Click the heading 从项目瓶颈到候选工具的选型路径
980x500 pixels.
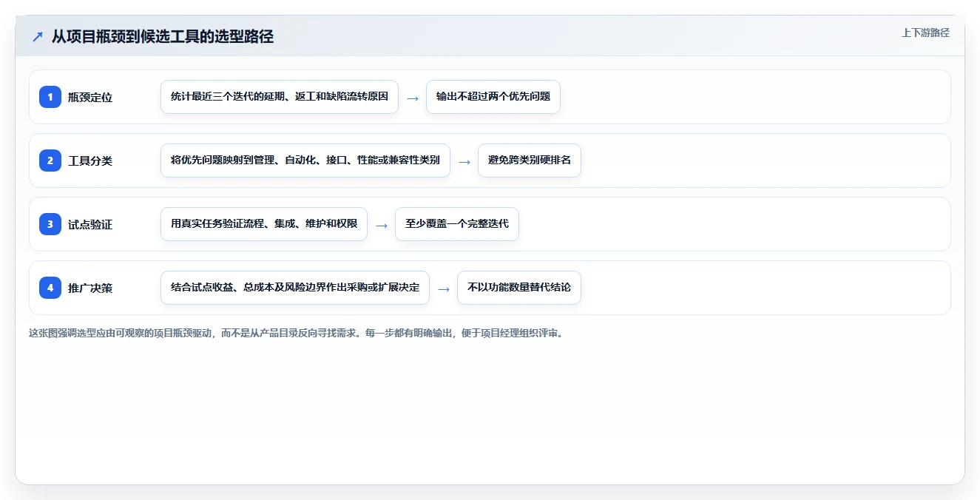[163, 37]
